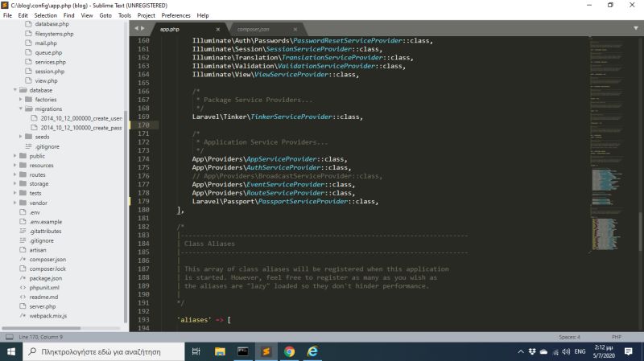Open the Edit menu
The height and width of the screenshot is (361, 644).
click(23, 15)
